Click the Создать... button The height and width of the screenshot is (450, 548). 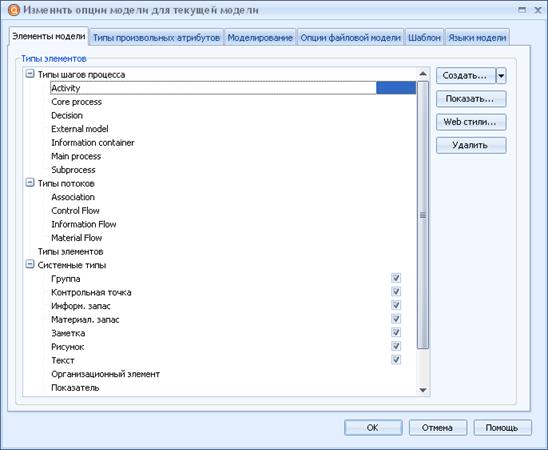point(466,75)
